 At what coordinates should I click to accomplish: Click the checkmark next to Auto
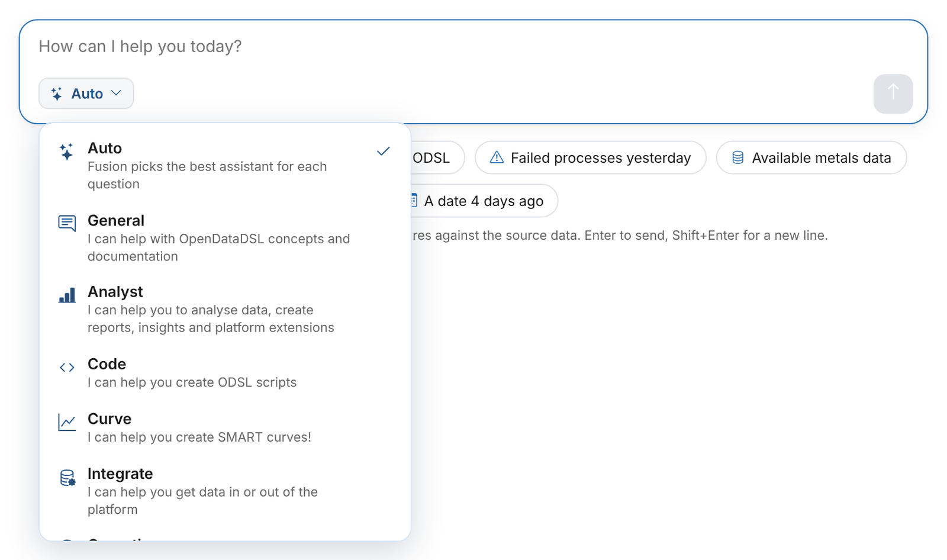(x=384, y=152)
